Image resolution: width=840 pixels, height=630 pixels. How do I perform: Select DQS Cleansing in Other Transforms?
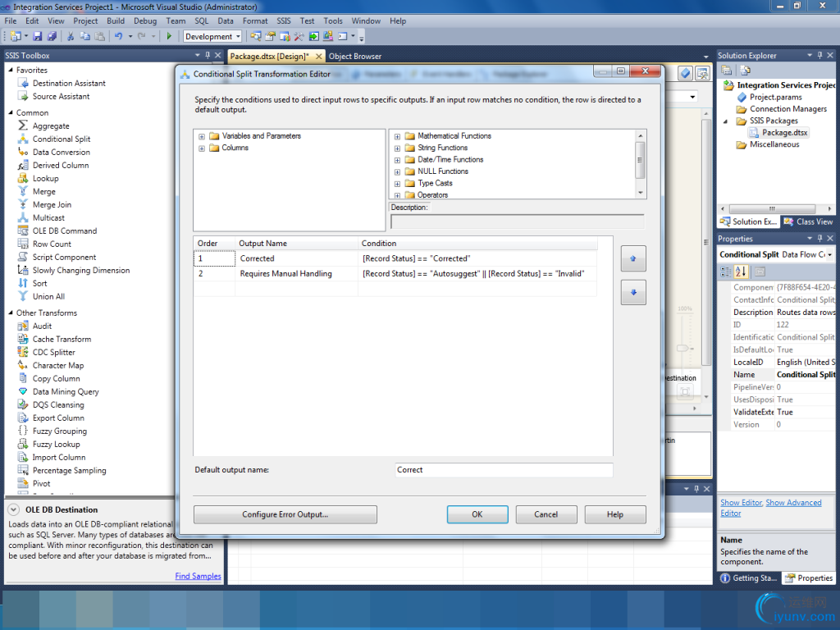pyautogui.click(x=58, y=404)
